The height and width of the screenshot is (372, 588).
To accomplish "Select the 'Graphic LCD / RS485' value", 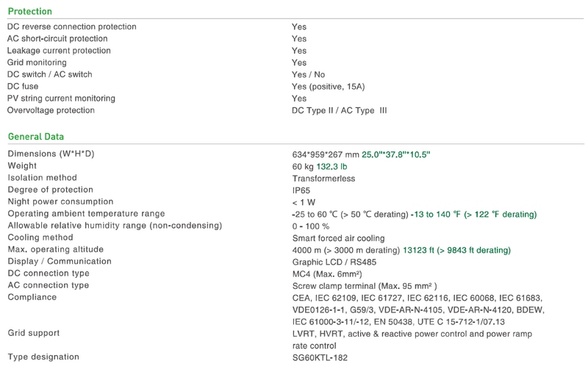I will pyautogui.click(x=330, y=262).
